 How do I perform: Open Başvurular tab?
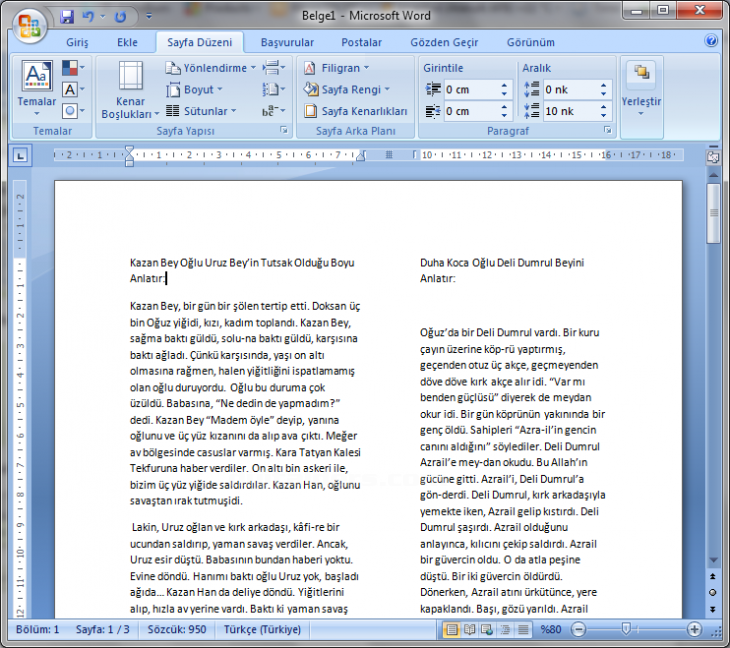(287, 42)
